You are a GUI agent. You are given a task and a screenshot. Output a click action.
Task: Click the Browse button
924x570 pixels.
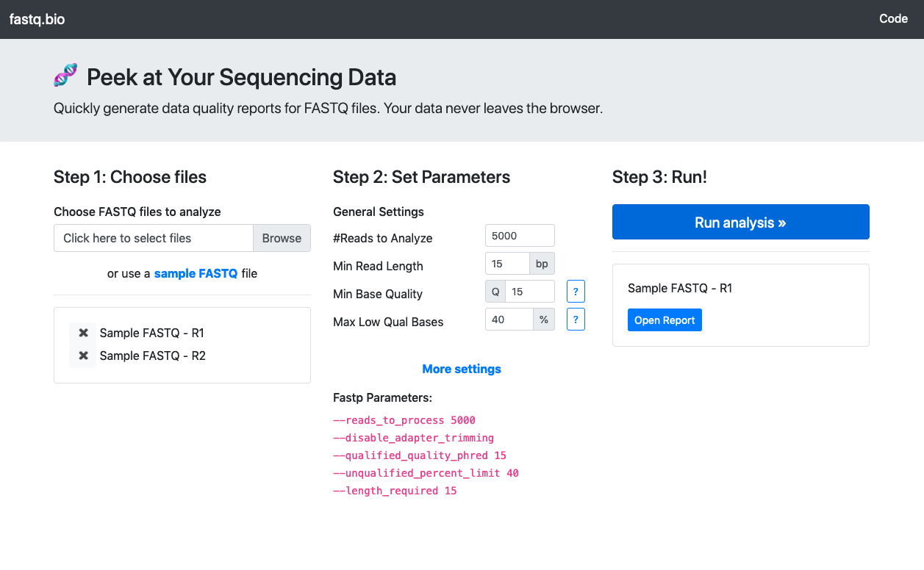[282, 238]
